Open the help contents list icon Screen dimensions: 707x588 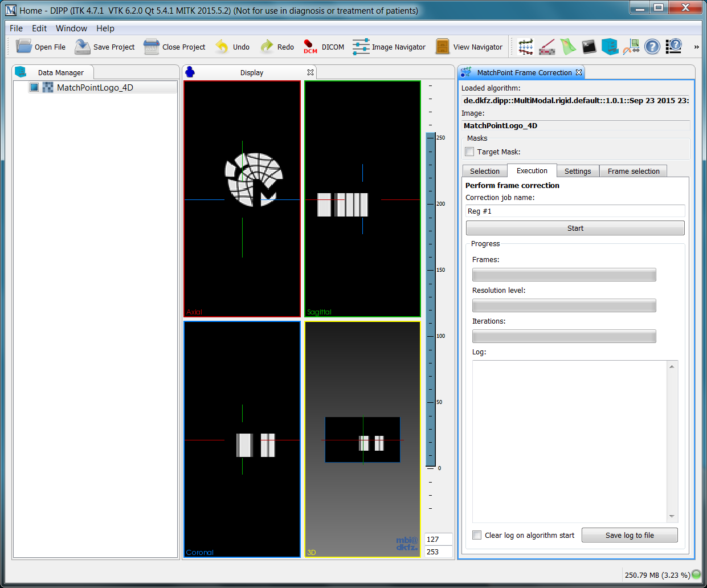[674, 47]
